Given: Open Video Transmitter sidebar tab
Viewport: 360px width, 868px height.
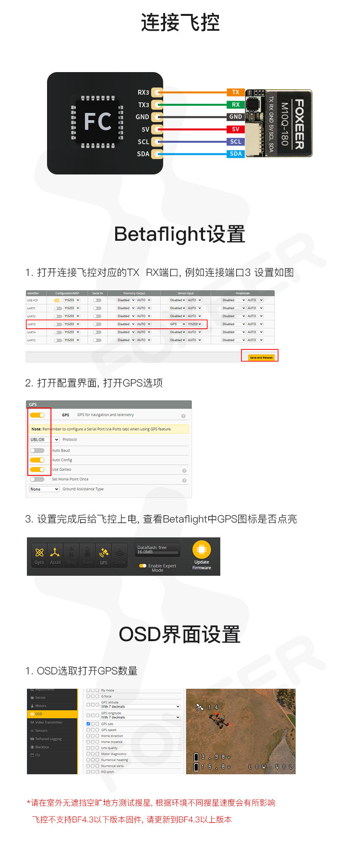Looking at the screenshot, I should (x=52, y=722).
